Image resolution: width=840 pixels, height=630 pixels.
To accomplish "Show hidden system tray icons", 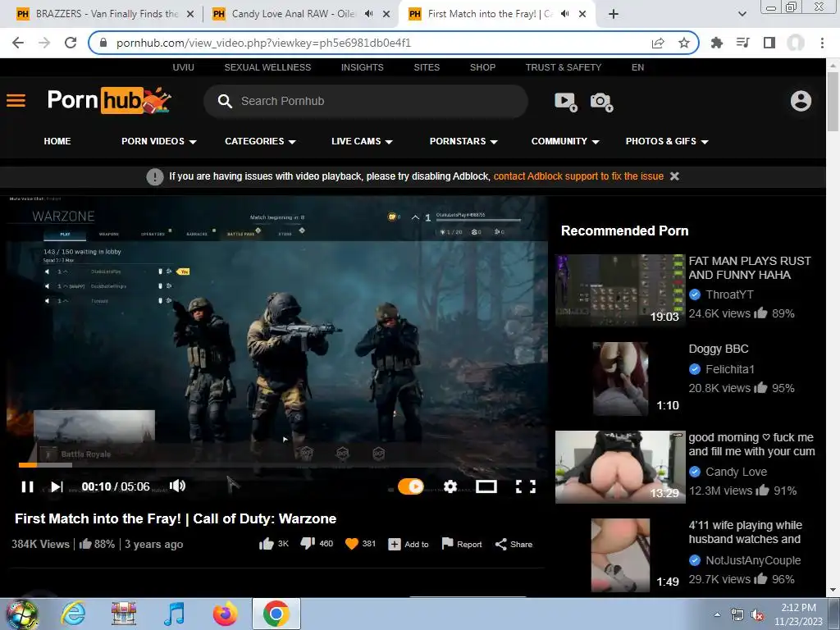I will click(x=717, y=614).
